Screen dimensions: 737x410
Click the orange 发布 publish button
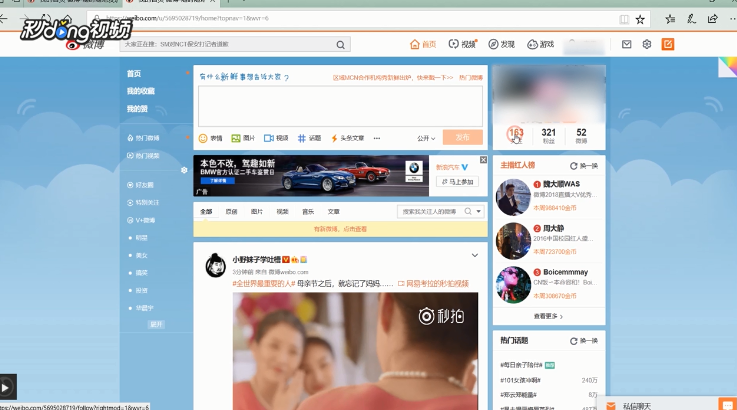point(463,137)
